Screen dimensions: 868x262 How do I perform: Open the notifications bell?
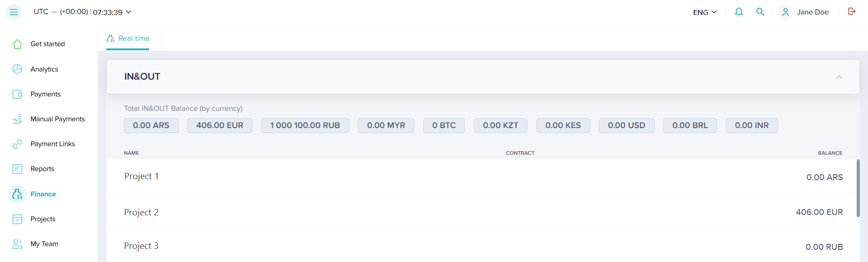[739, 12]
